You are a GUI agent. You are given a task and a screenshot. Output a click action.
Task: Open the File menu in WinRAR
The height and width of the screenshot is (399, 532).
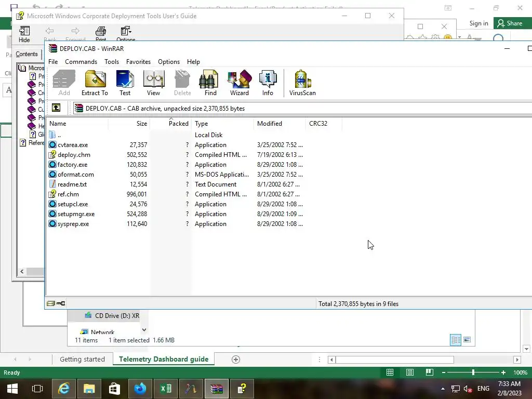53,62
